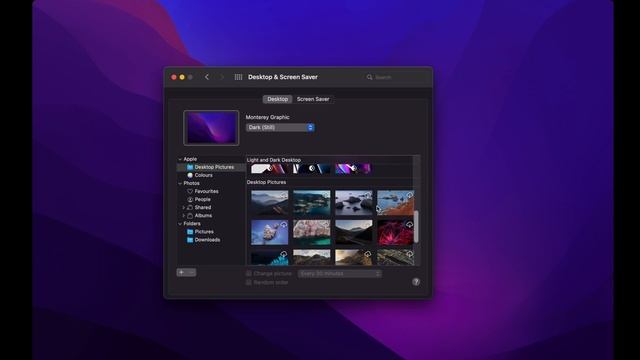Click the People silhouette icon
This screenshot has width=640, height=360.
(x=190, y=199)
